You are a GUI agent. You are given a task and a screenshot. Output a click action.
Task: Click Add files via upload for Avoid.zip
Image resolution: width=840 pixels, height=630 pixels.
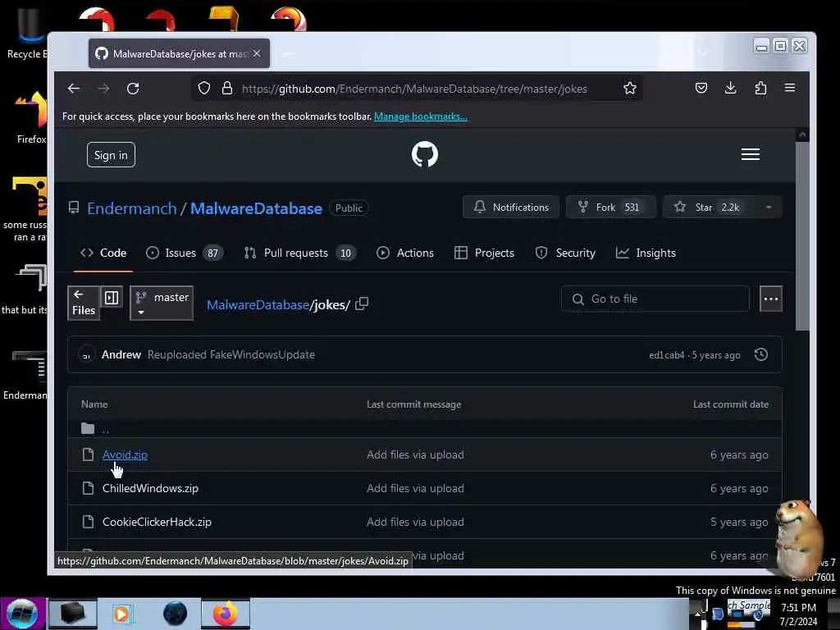[x=415, y=454]
